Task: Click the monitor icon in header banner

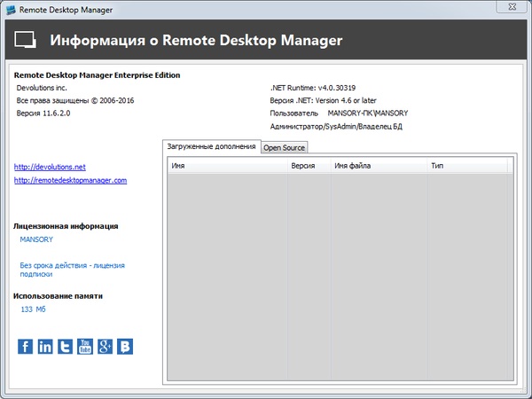Action: (x=26, y=41)
